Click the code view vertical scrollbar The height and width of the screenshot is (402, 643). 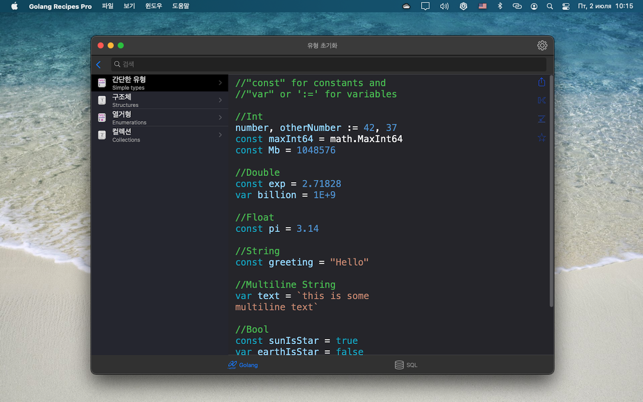coord(551,200)
